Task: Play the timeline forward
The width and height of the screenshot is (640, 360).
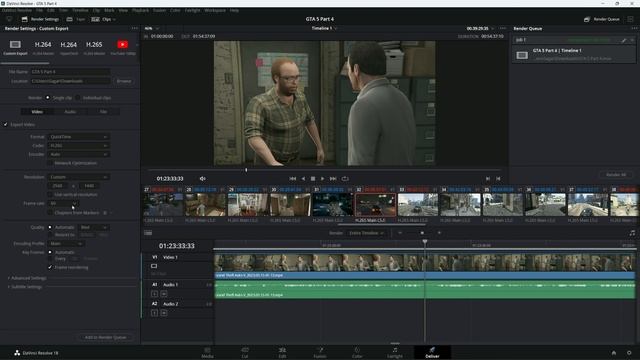Action: click(322, 178)
